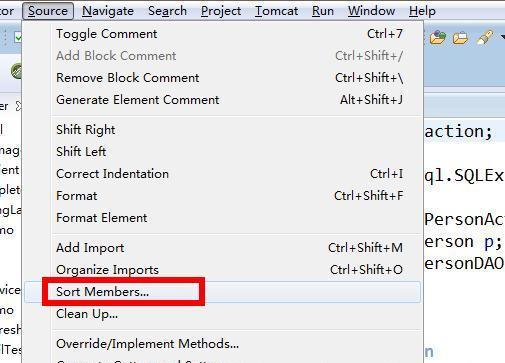Open the Window menu
This screenshot has width=505, height=363.
point(371,11)
